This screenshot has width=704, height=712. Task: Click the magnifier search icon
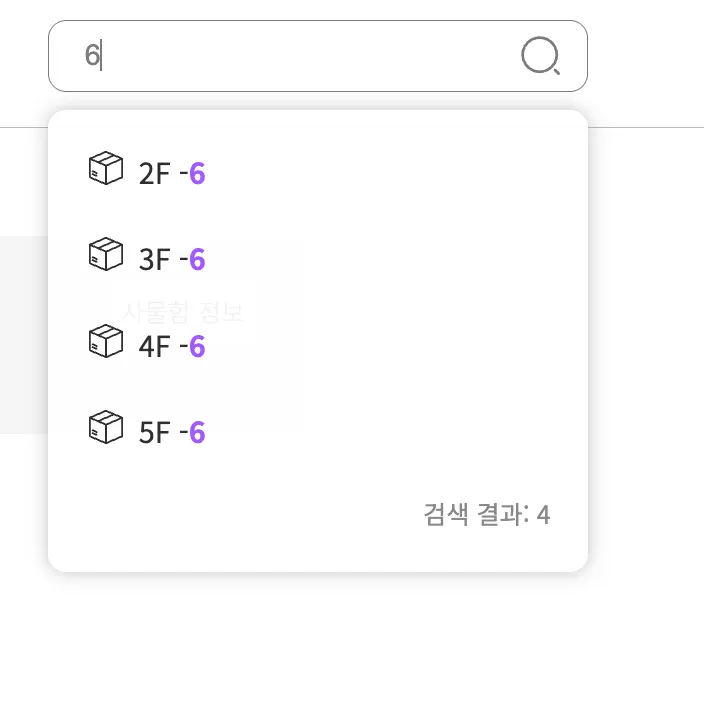point(540,56)
